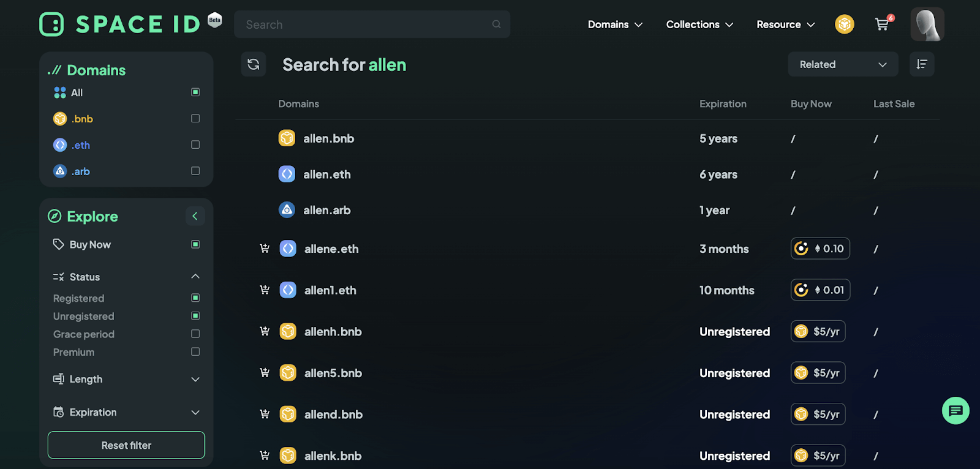Click the '10 months' expiration for allen1.eth
Viewport: 980px width, 469px height.
(727, 290)
